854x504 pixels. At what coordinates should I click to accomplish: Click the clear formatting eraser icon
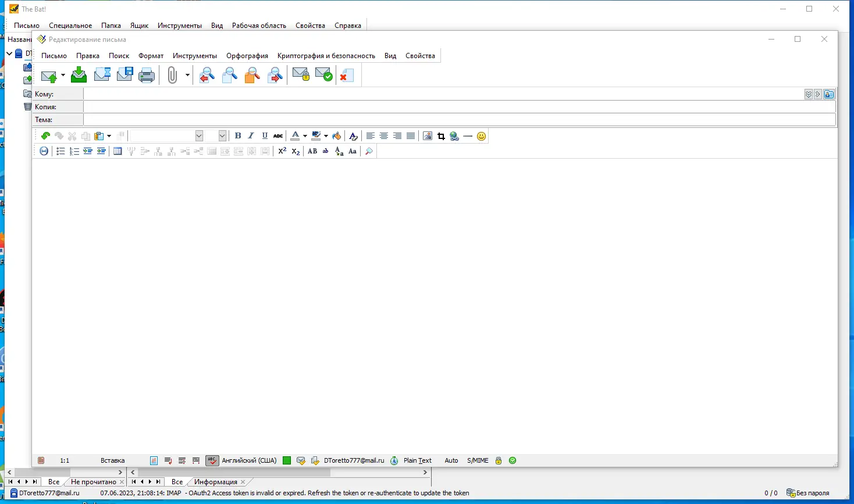(353, 136)
